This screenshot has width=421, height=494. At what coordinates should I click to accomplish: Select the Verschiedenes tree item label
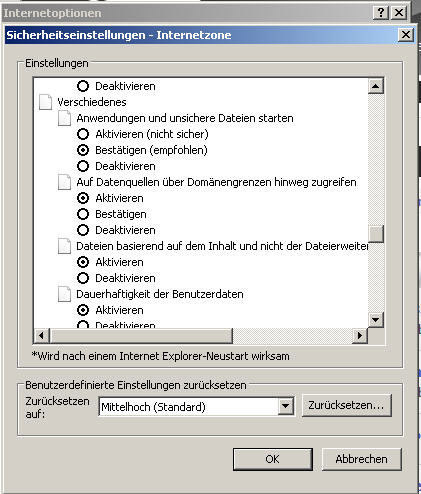92,102
